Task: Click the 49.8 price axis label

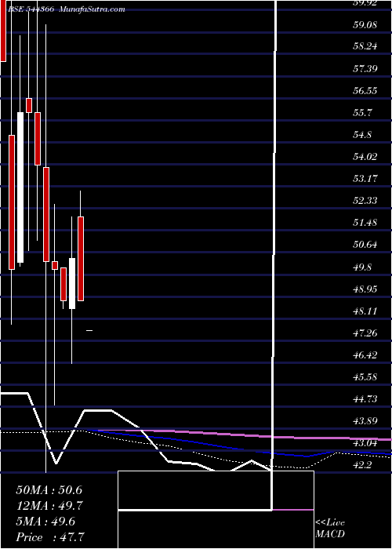Action: [362, 267]
